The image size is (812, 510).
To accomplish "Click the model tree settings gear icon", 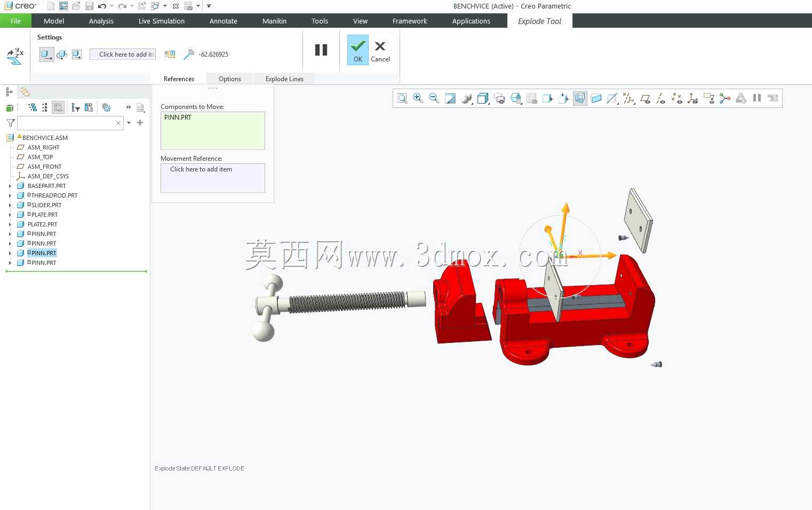I will coord(107,108).
